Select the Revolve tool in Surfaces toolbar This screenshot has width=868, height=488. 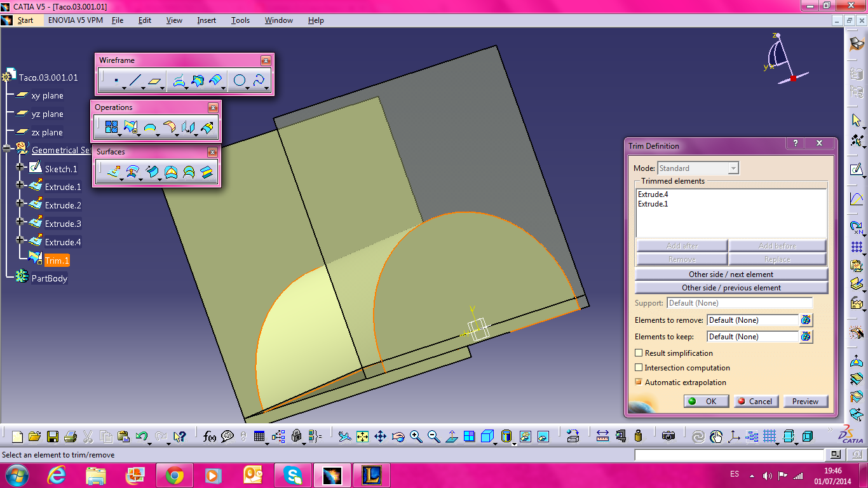(133, 172)
